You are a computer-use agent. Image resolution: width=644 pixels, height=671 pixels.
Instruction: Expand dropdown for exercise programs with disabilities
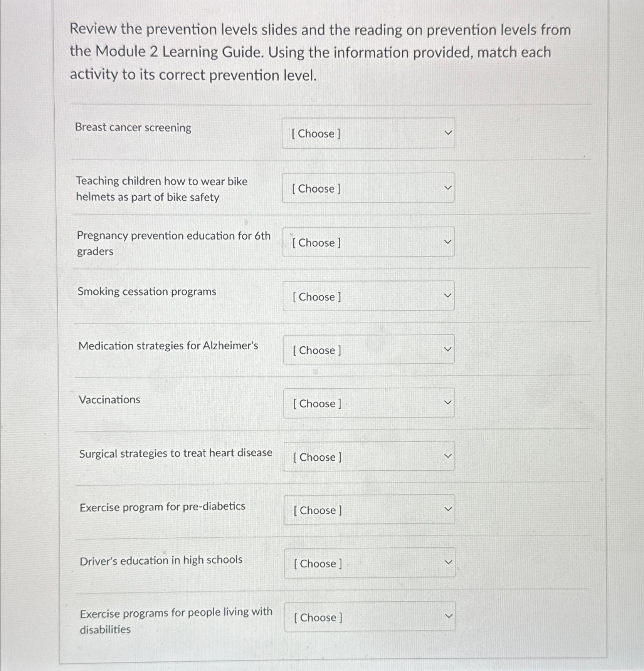coord(369,617)
